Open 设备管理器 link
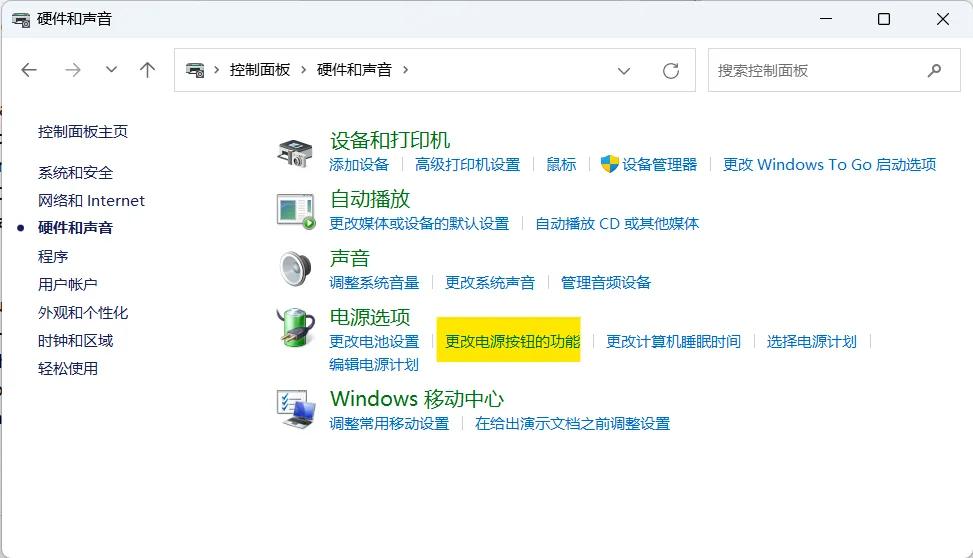The height and width of the screenshot is (558, 973). pyautogui.click(x=660, y=164)
